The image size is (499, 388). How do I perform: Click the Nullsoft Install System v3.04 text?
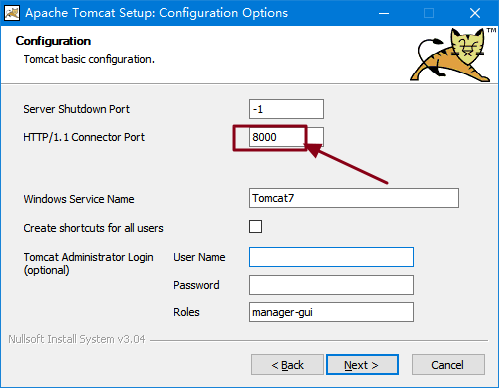(77, 339)
